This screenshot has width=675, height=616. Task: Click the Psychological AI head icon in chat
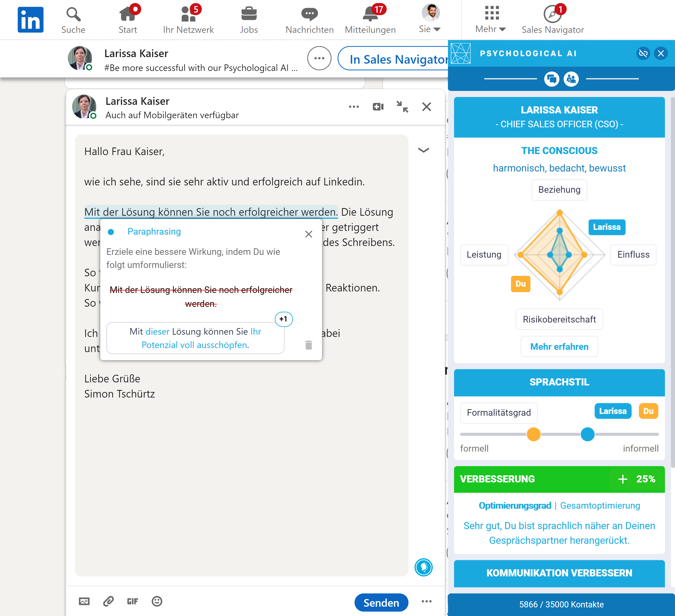coord(423,568)
